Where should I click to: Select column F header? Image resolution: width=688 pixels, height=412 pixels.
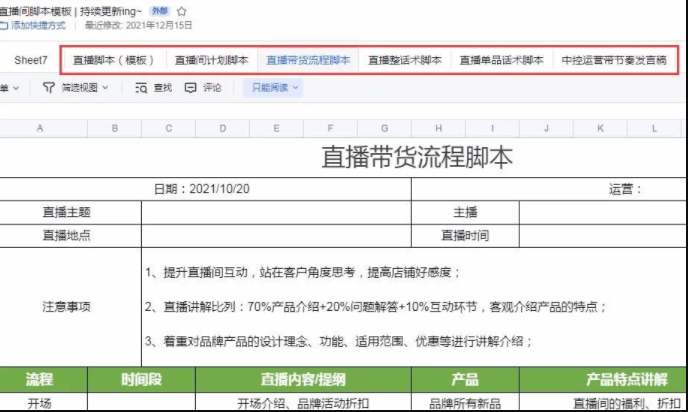[x=330, y=129]
